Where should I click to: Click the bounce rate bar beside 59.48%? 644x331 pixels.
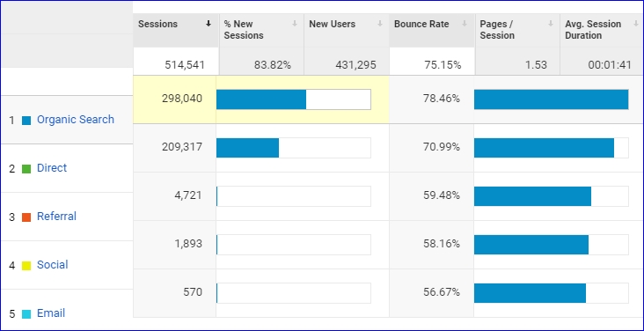point(551,196)
